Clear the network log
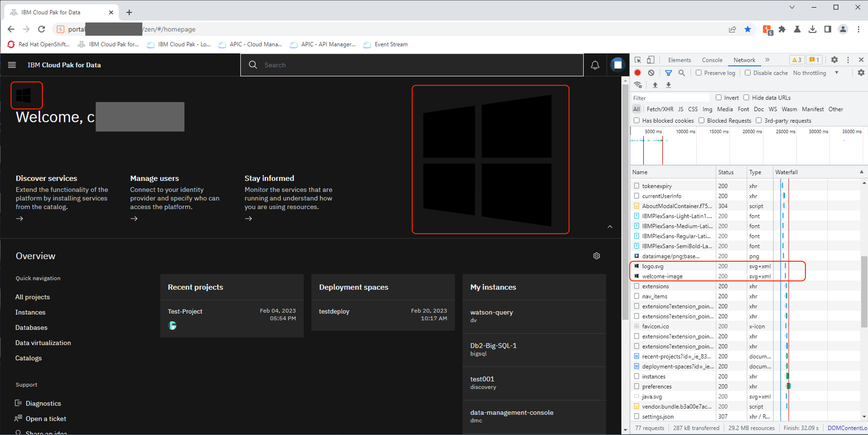Screen dimensions: 868x435 click(651, 73)
